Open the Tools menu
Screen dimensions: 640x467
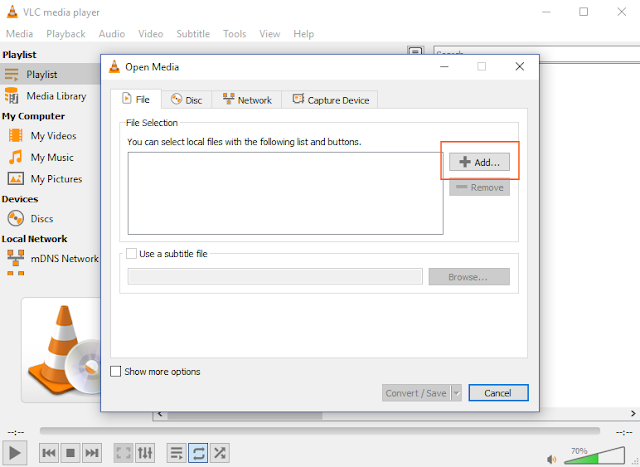click(234, 34)
